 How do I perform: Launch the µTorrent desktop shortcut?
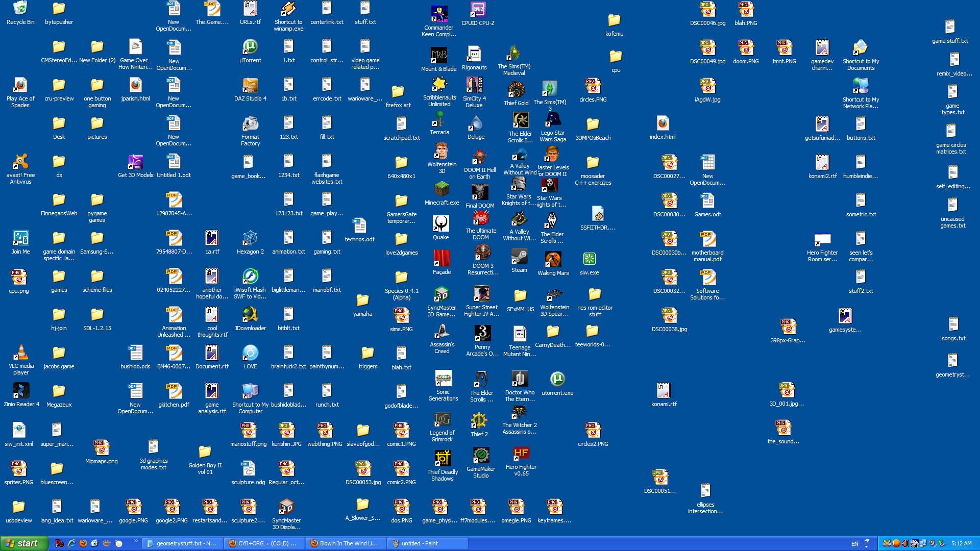(250, 47)
